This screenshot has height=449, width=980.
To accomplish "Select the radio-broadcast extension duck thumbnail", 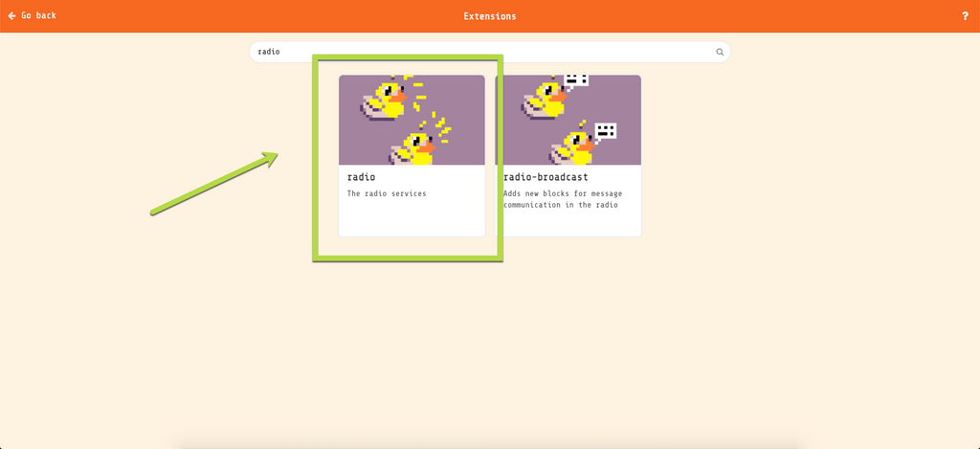I will 568,120.
